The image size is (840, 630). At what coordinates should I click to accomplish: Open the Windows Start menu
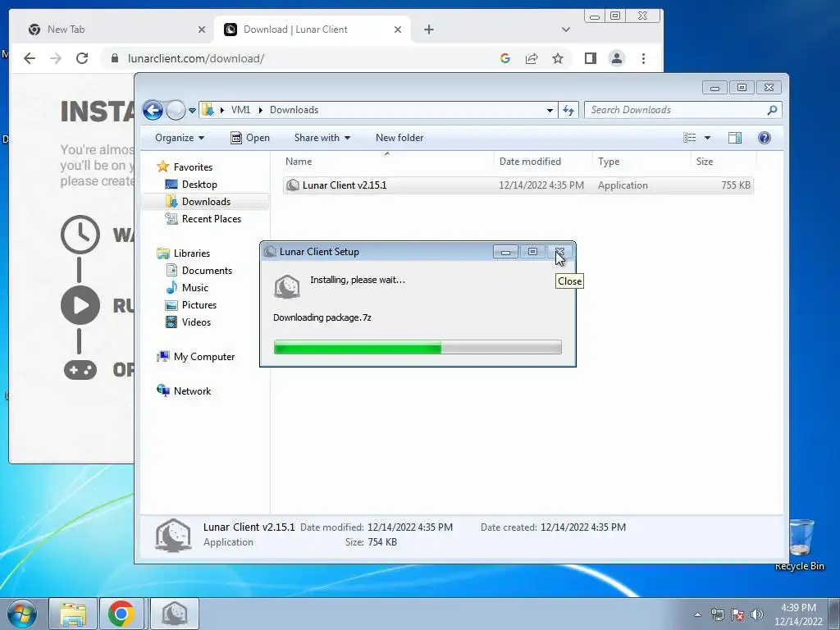[x=22, y=614]
